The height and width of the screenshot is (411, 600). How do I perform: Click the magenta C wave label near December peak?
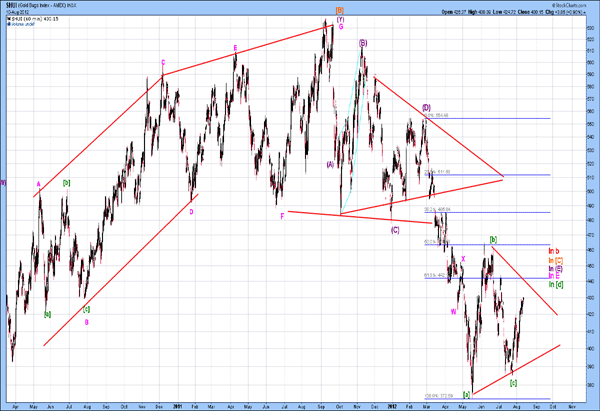click(163, 62)
